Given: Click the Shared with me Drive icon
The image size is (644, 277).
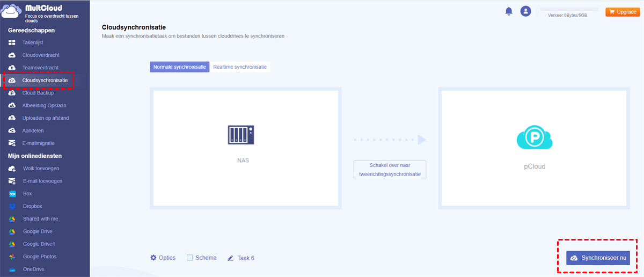Looking at the screenshot, I should [x=12, y=219].
